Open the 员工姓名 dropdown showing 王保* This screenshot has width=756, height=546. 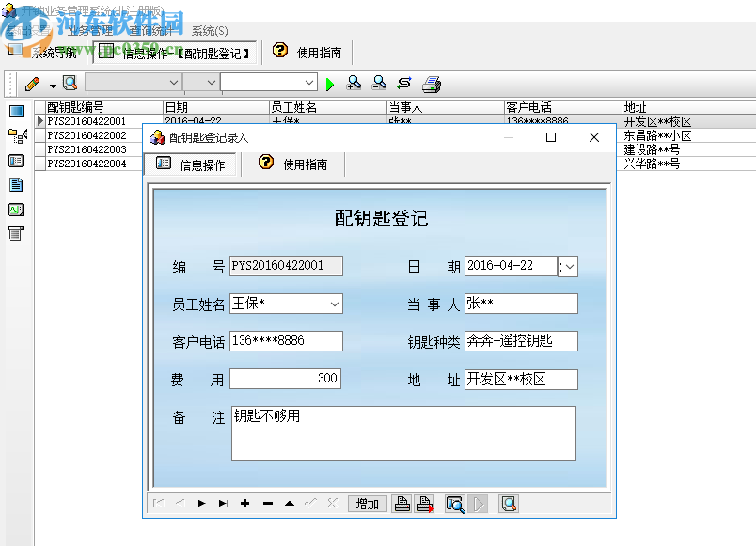pos(333,304)
